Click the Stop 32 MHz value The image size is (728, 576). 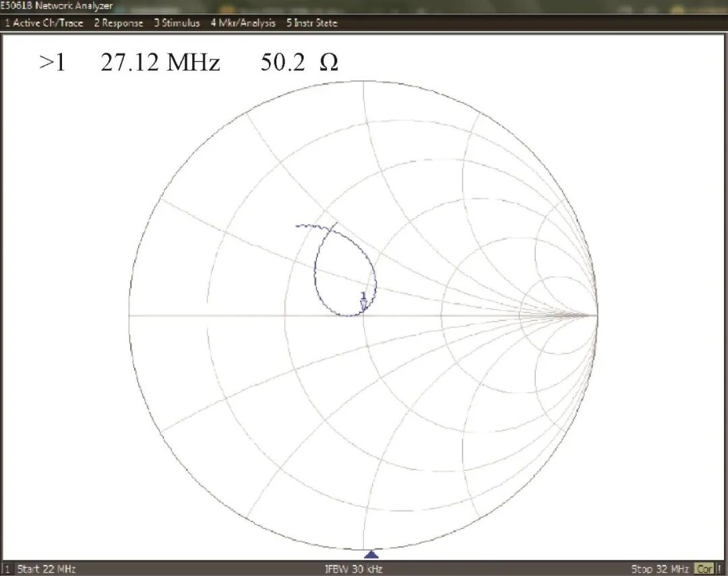[660, 569]
